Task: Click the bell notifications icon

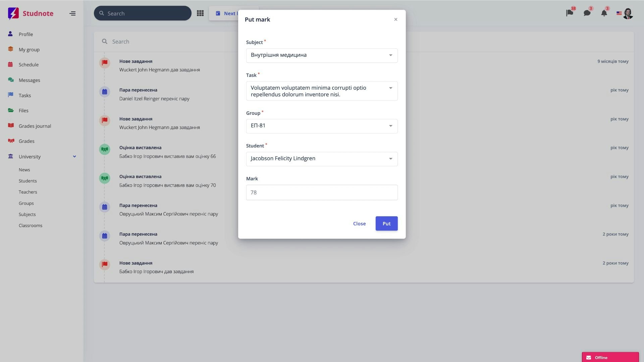Action: (604, 13)
